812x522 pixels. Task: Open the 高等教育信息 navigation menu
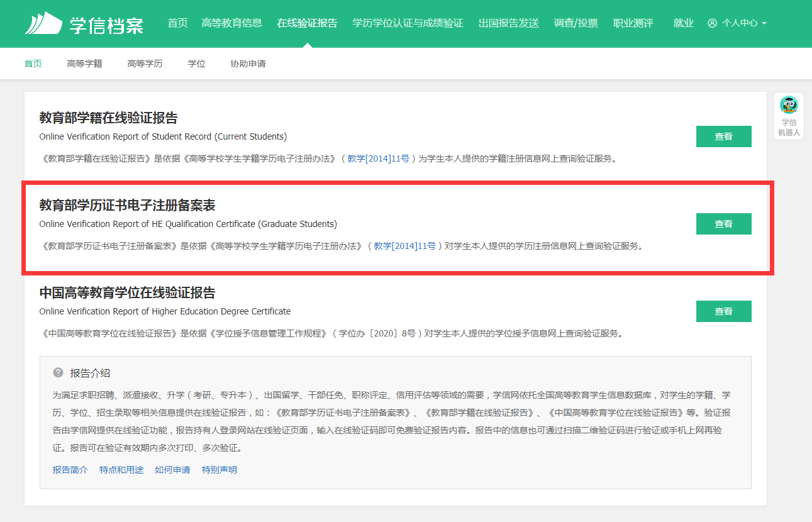click(231, 23)
